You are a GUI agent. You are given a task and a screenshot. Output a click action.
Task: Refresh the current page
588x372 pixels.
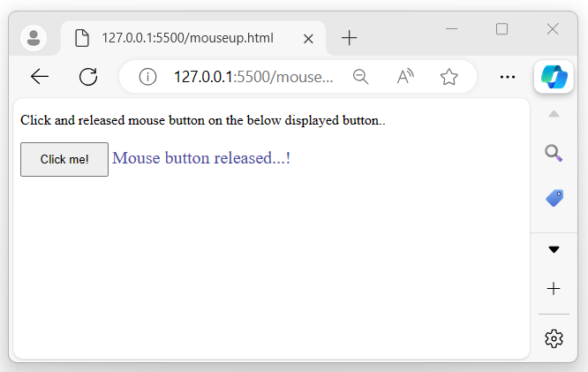88,77
